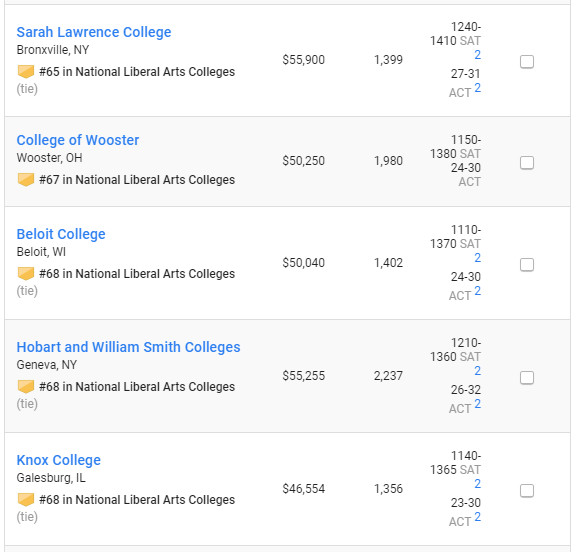Screen dimensions: 577x552
Task: Open the College of Wooster link
Action: (78, 140)
